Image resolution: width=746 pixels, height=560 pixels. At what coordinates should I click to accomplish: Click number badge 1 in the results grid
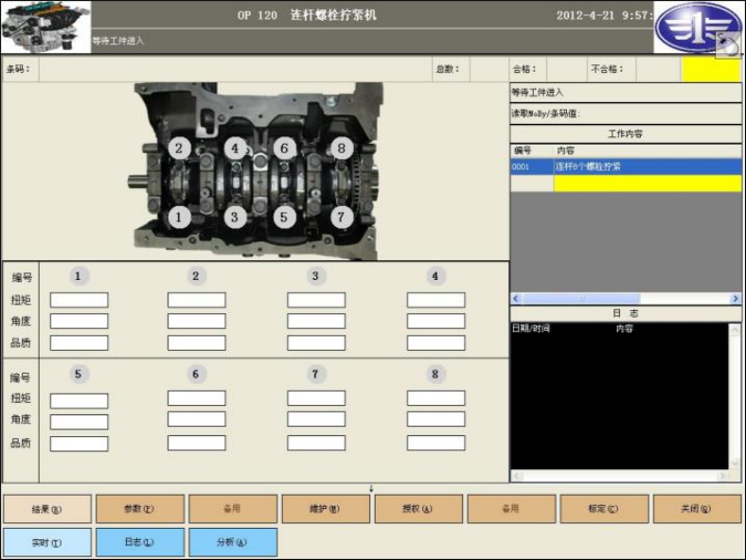pyautogui.click(x=79, y=275)
